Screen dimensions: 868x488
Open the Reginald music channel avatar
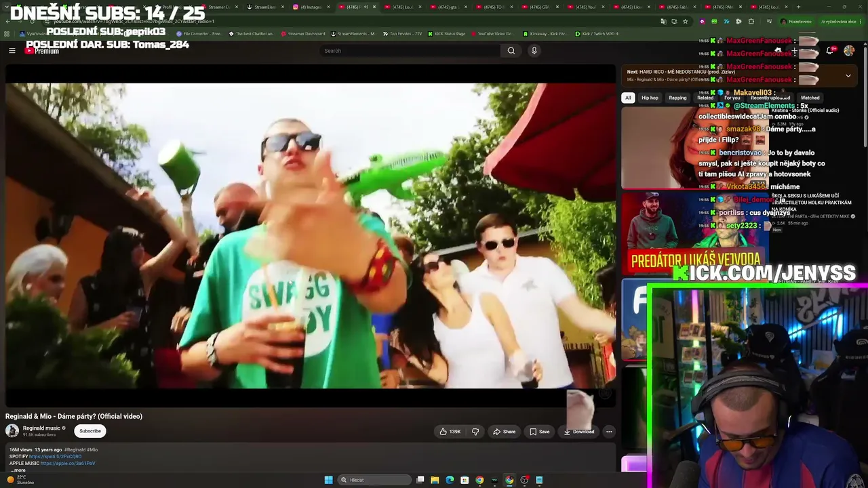pos(12,431)
